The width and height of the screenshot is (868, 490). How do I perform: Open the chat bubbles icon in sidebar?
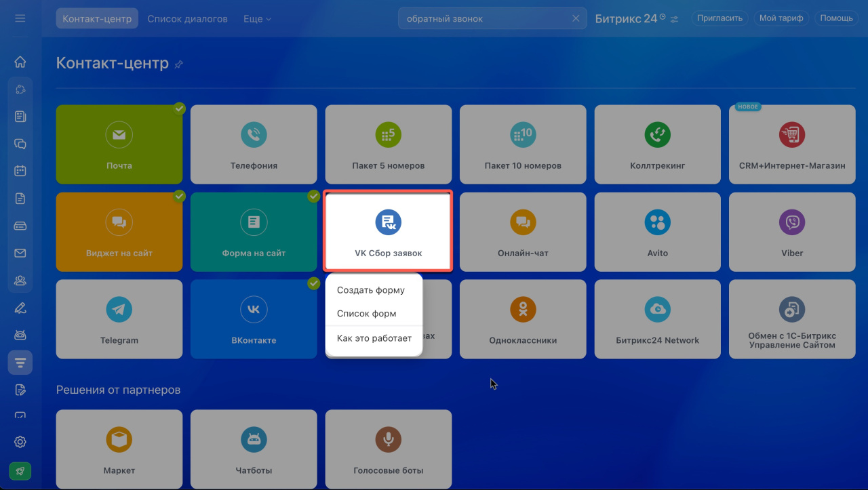(x=20, y=144)
